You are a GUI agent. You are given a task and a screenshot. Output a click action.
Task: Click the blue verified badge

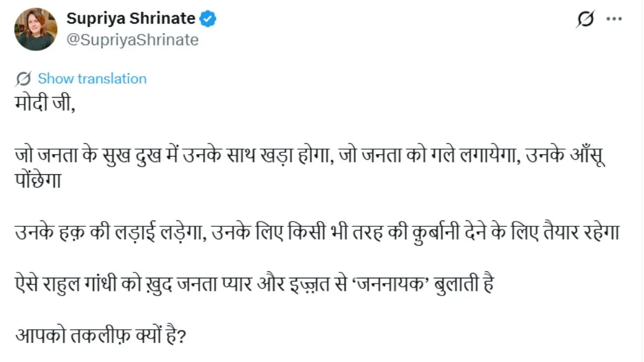(x=208, y=19)
